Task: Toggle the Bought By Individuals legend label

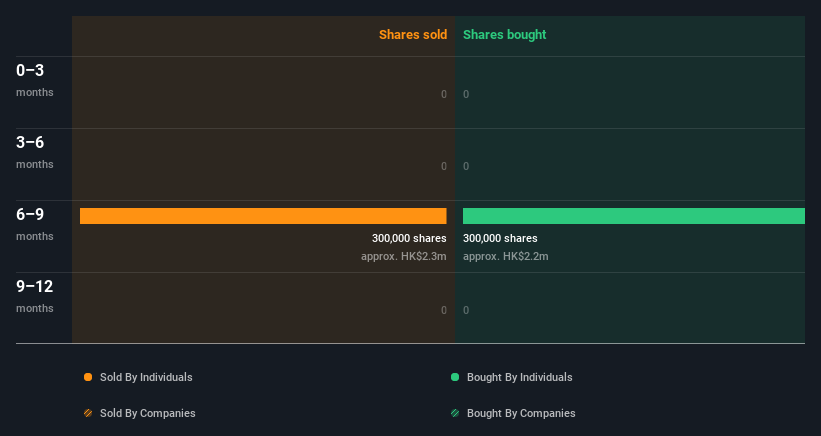Action: 519,377
